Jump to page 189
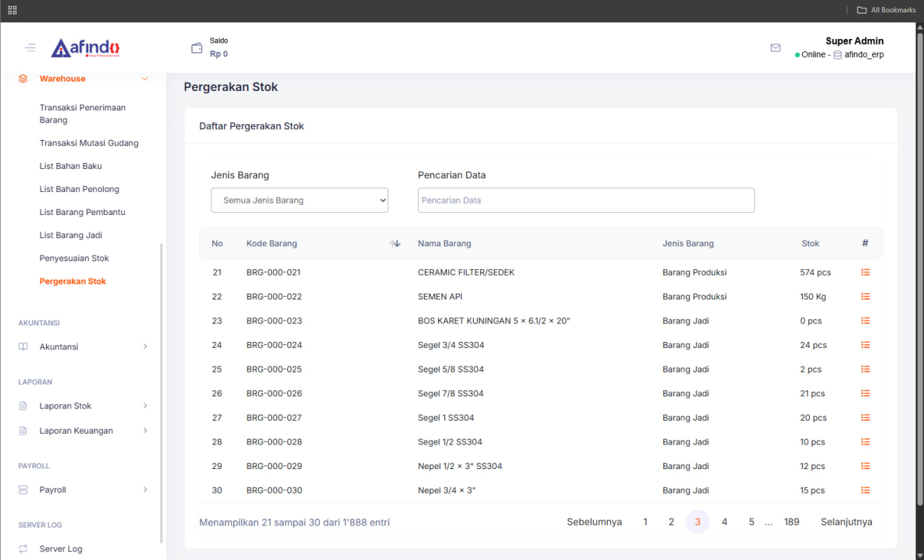The height and width of the screenshot is (560, 924). [792, 522]
